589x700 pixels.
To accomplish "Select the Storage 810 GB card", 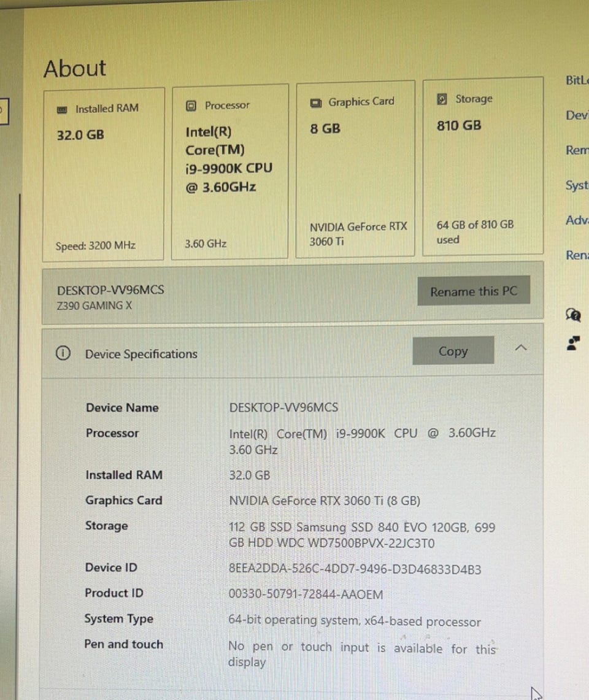I will click(x=483, y=166).
